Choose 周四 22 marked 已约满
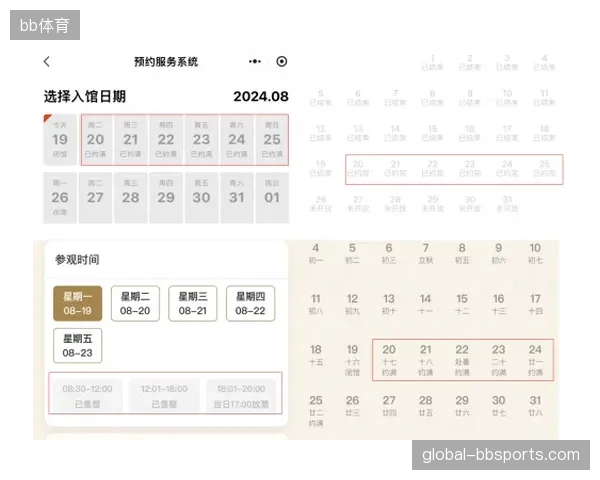The image size is (600, 480). pos(166,140)
